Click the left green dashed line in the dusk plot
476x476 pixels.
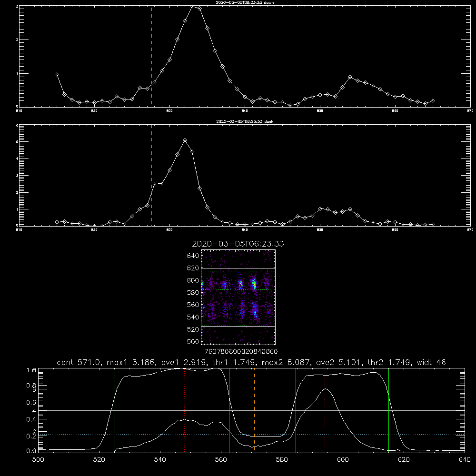point(151,175)
